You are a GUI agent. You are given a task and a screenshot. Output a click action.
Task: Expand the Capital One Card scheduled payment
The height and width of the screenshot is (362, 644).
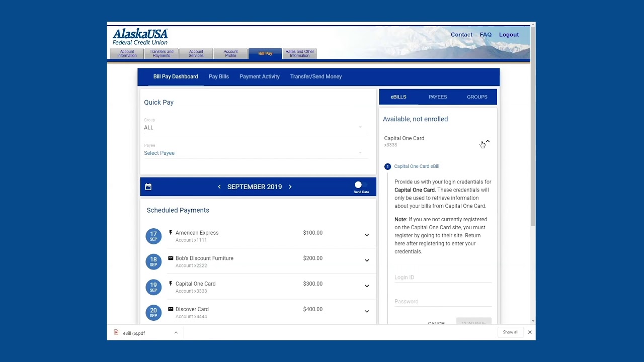[x=367, y=286]
